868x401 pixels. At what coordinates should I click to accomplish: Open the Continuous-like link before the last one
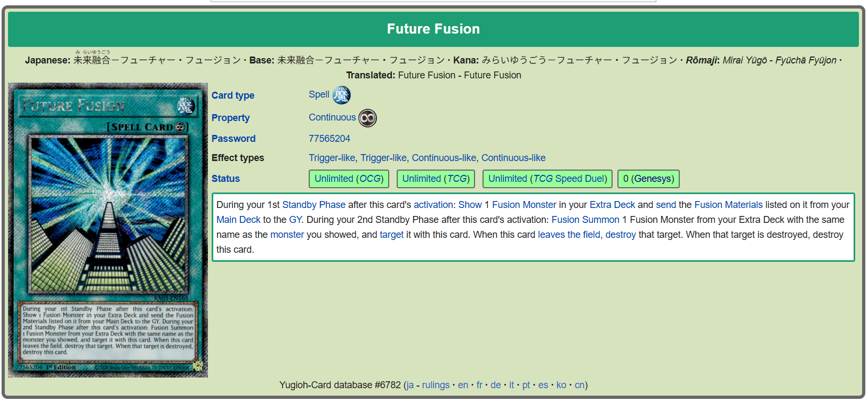tap(444, 158)
